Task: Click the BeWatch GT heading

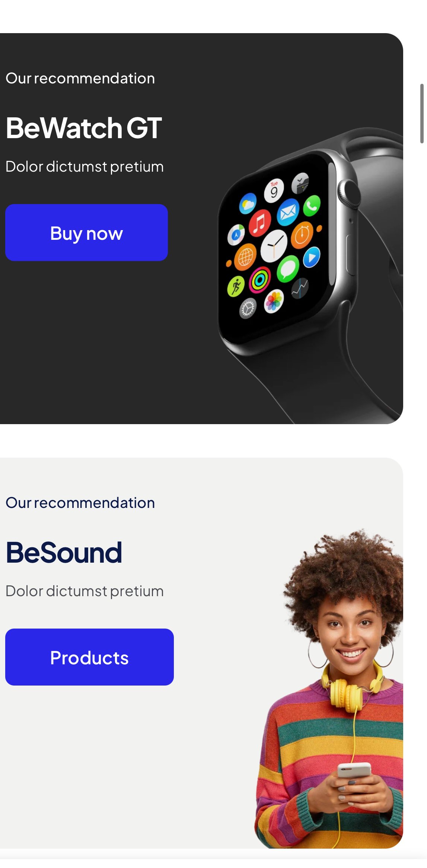Action: (84, 128)
